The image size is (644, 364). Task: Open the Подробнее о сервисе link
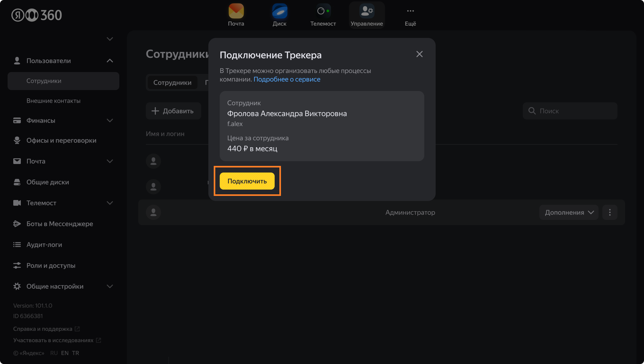pos(287,79)
